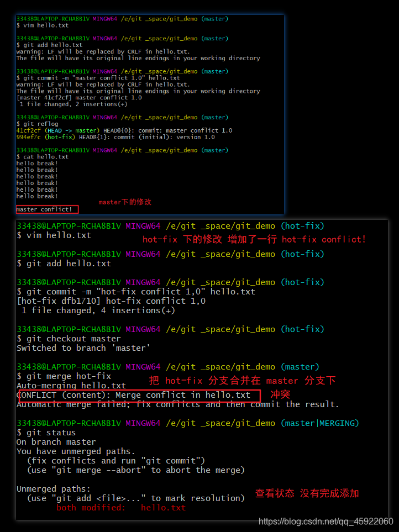
Task: Select the '[hot-fix dfb1710] hot-fix conflict 1,0' line
Action: (x=111, y=301)
